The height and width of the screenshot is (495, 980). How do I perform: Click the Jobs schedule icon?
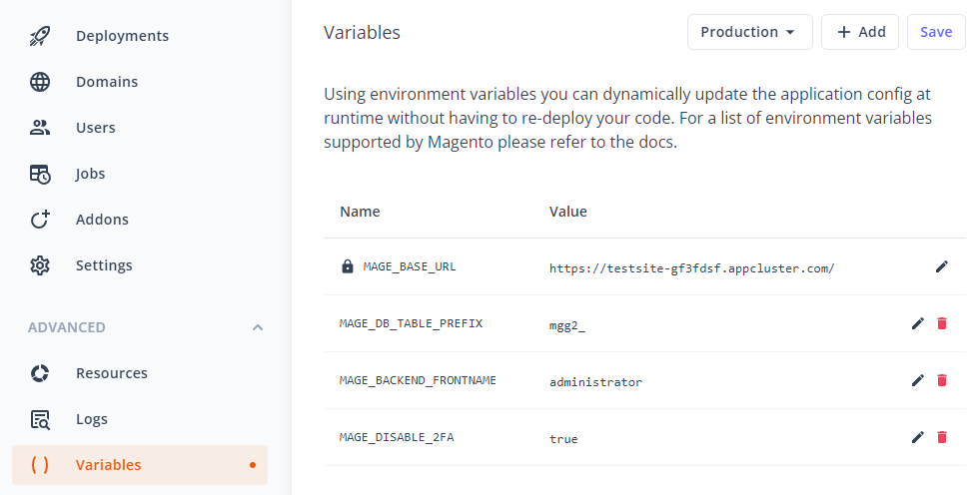40,175
